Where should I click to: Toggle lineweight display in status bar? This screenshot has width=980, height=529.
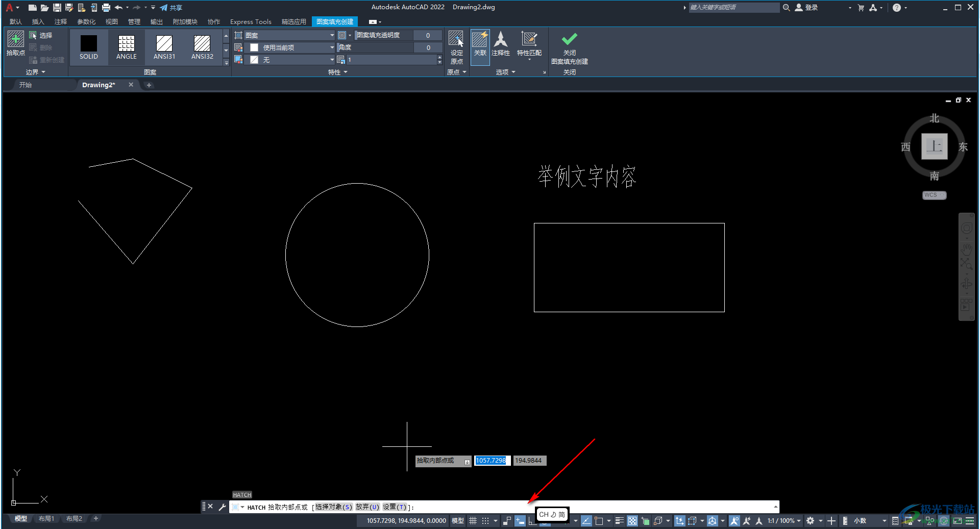(619, 521)
